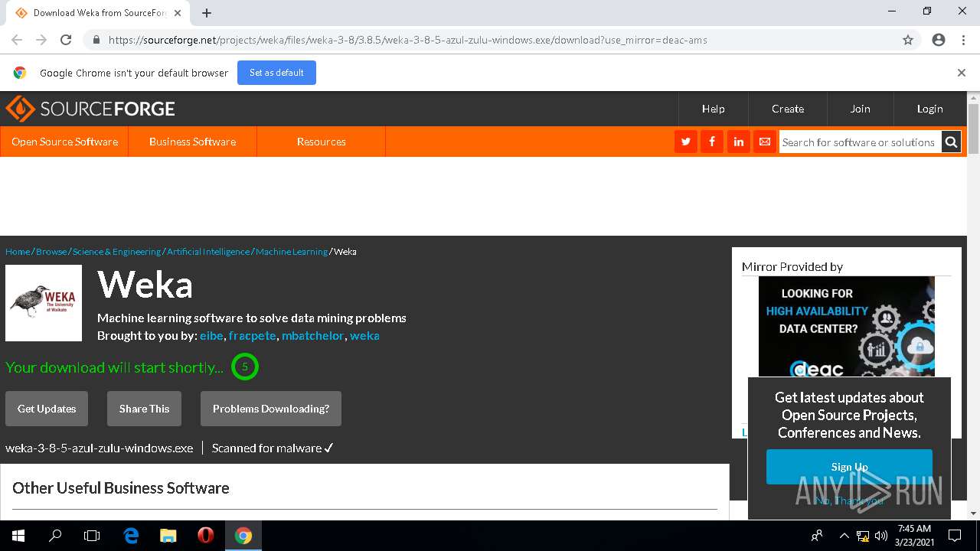Reload the page
980x551 pixels.
(x=66, y=40)
